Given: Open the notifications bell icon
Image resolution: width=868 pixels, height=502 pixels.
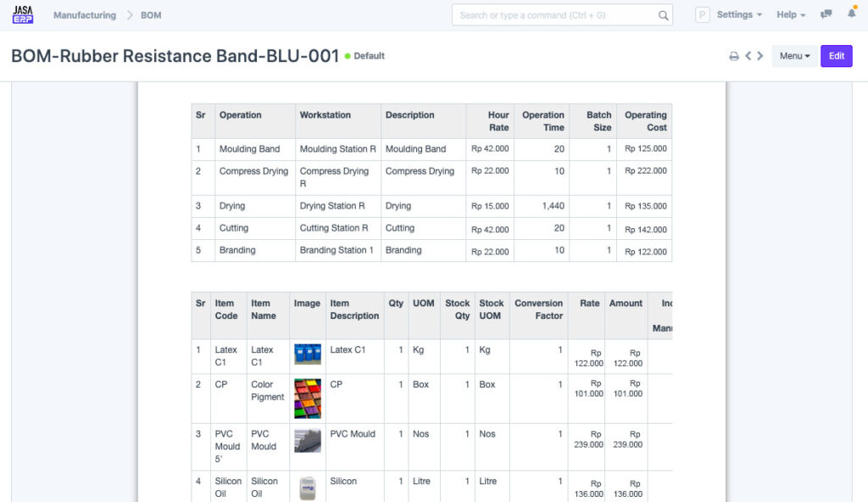Looking at the screenshot, I should (851, 14).
